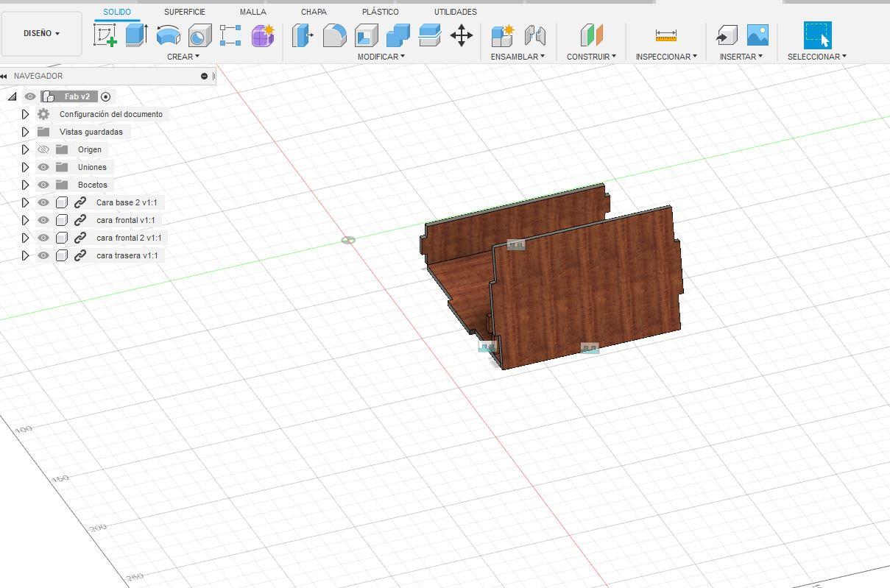Switch to the MALLA tab
Image resolution: width=890 pixels, height=588 pixels.
pos(253,12)
